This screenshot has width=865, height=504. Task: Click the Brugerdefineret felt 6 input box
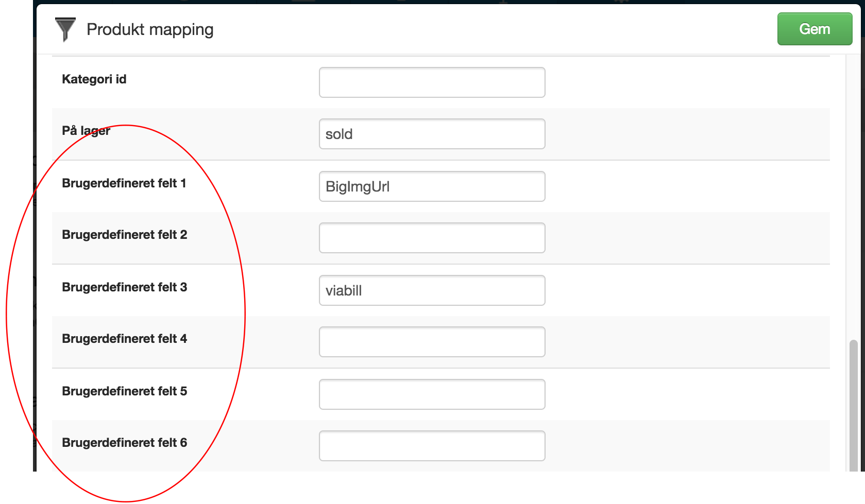432,446
